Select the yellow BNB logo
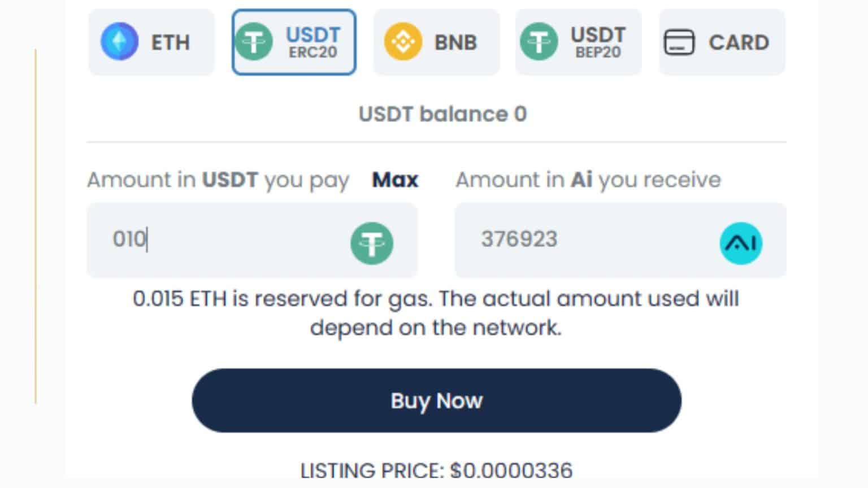 pyautogui.click(x=402, y=41)
